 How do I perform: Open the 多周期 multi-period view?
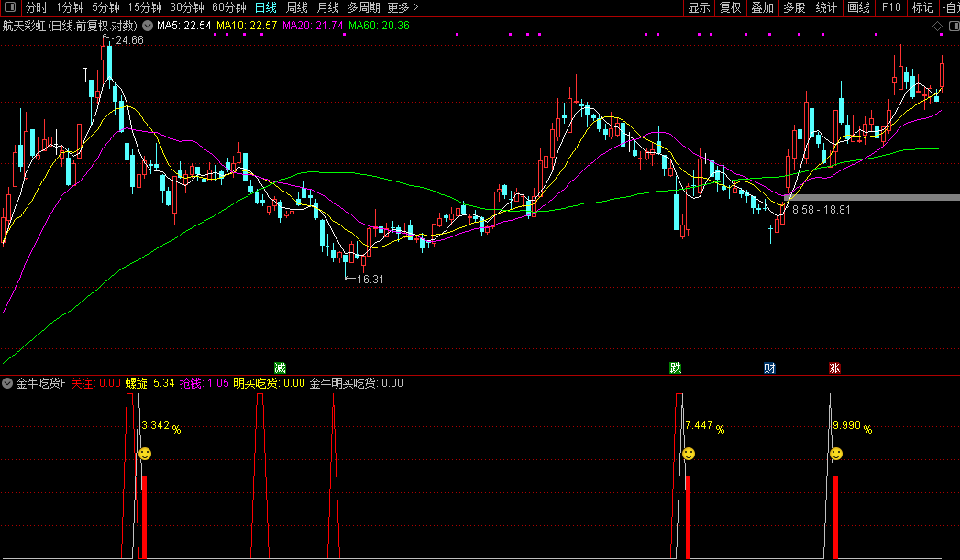pyautogui.click(x=364, y=7)
